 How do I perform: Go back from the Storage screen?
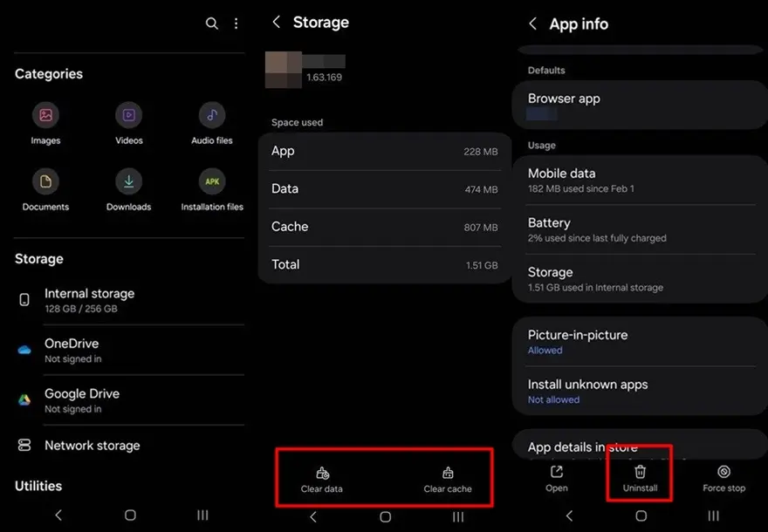pyautogui.click(x=278, y=22)
